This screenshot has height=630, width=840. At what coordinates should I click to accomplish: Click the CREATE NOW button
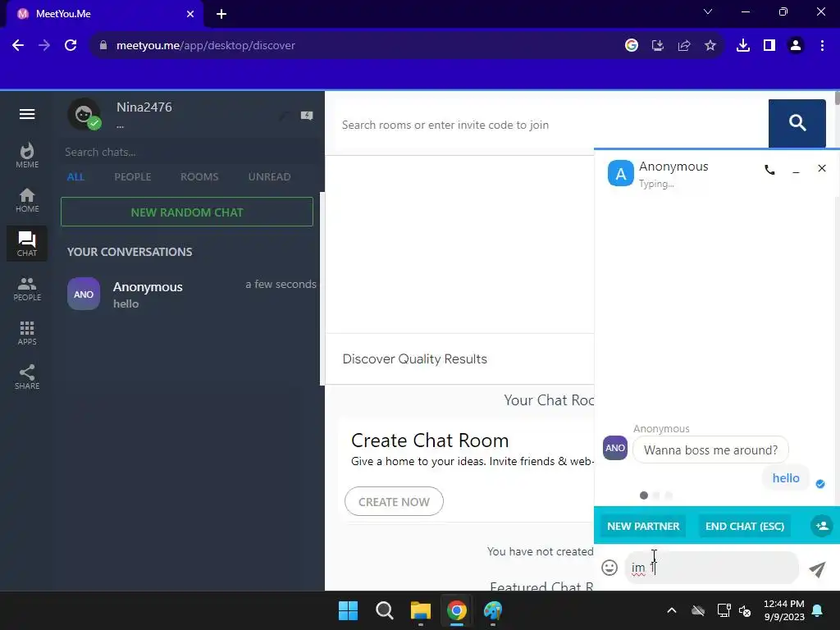click(394, 501)
